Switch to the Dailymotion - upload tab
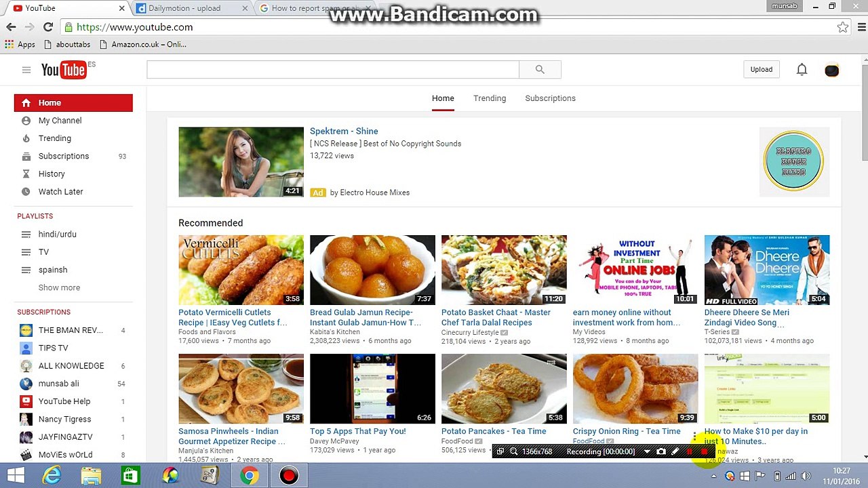The height and width of the screenshot is (488, 868). pyautogui.click(x=192, y=8)
